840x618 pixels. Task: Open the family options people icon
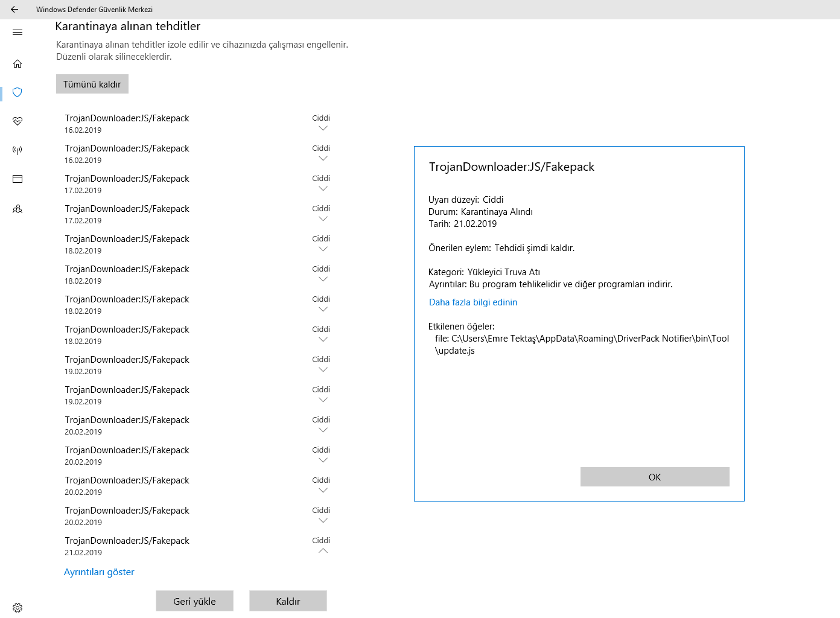tap(17, 209)
